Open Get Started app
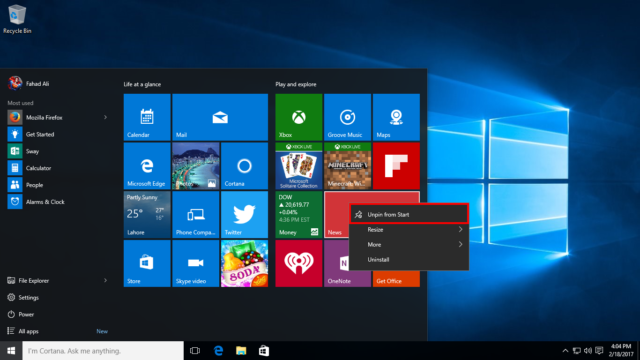The width and height of the screenshot is (640, 360). 57,134
